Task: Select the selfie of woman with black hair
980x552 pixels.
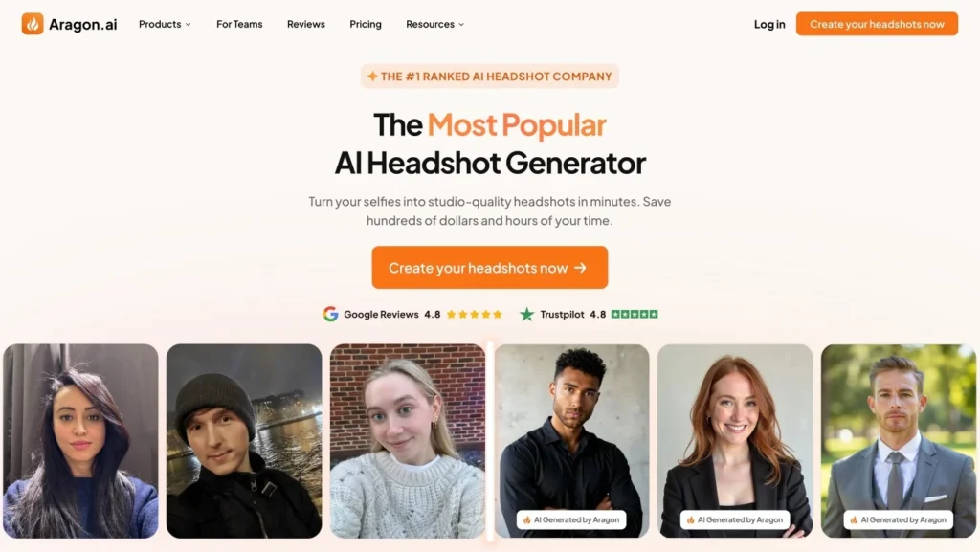Action: 80,441
